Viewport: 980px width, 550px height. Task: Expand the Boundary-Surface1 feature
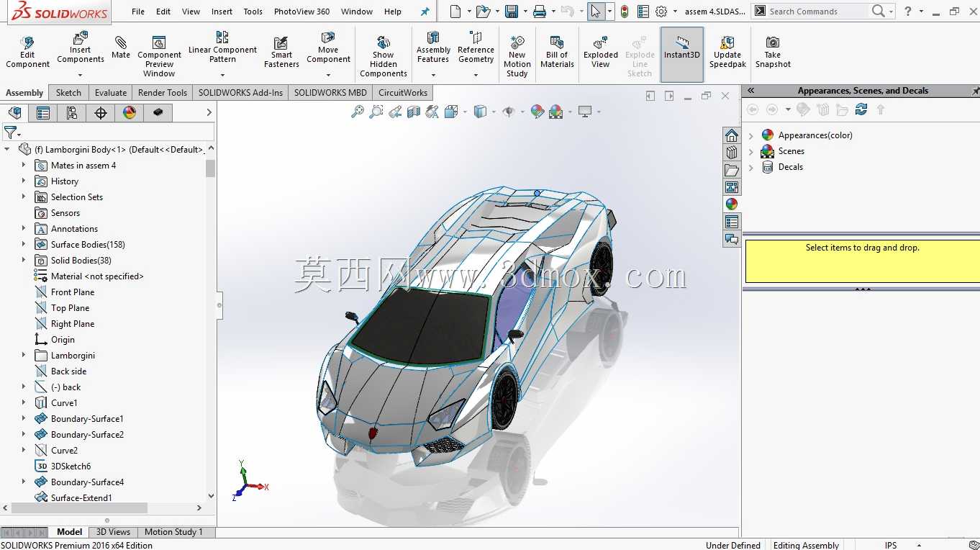tap(24, 418)
